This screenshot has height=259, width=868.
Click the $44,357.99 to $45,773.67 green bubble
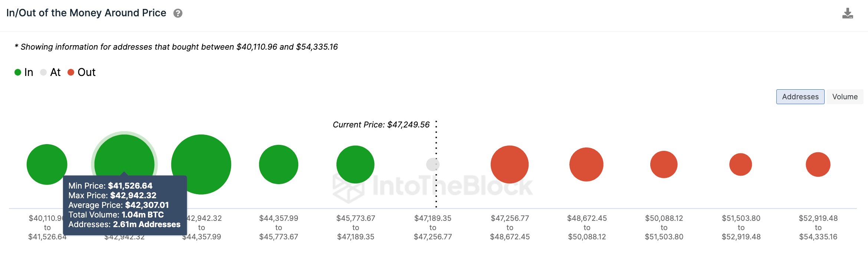[279, 164]
